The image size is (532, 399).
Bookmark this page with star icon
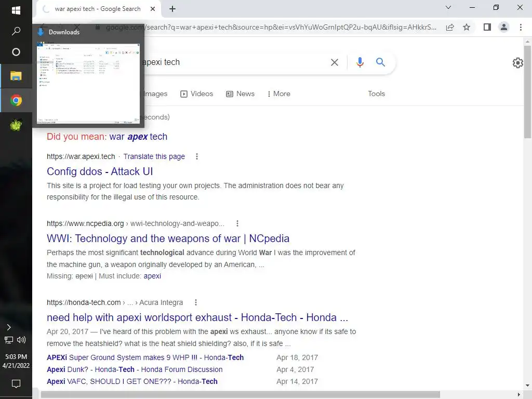(467, 27)
